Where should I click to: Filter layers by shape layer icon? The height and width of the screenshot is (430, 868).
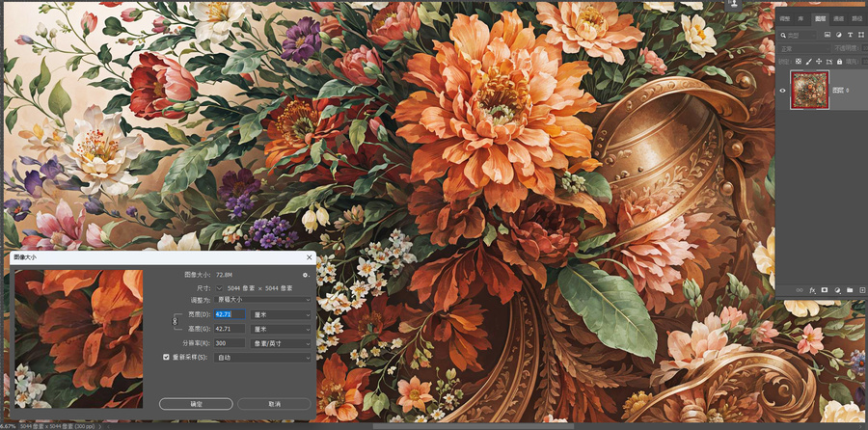coord(860,35)
